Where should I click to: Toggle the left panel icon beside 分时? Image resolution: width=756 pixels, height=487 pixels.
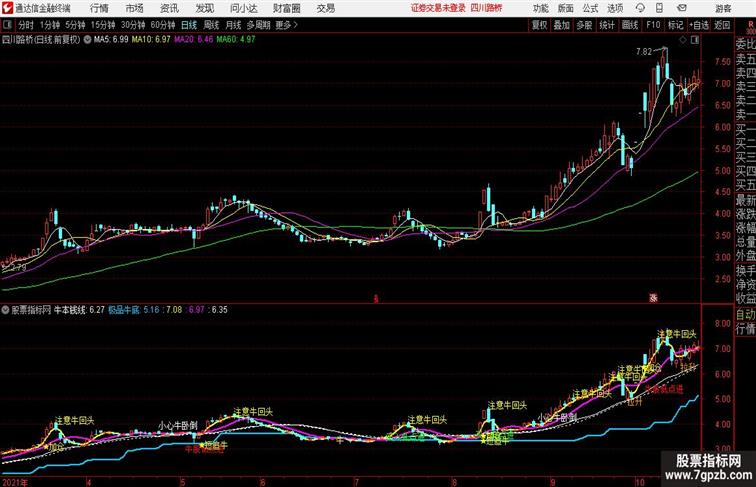click(x=7, y=25)
